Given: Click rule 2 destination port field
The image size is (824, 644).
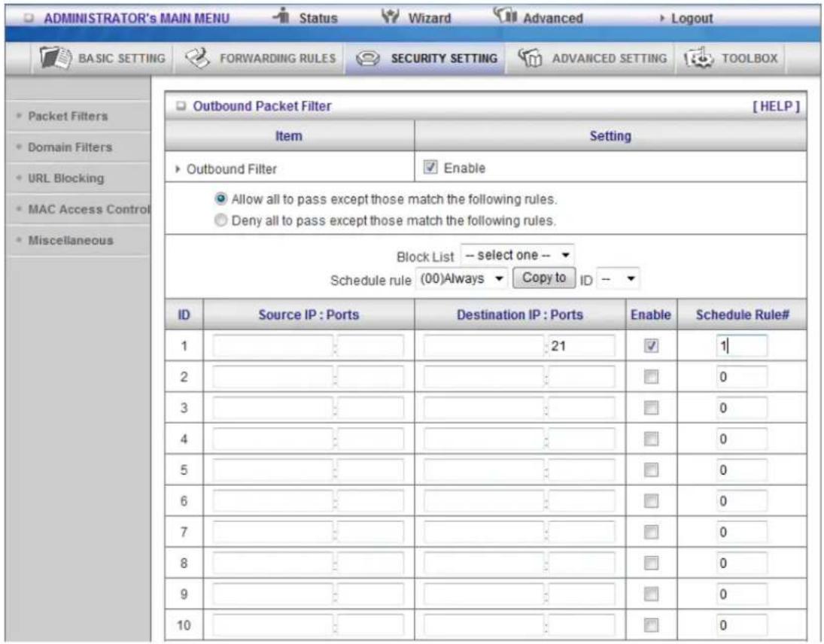Looking at the screenshot, I should click(x=581, y=377).
